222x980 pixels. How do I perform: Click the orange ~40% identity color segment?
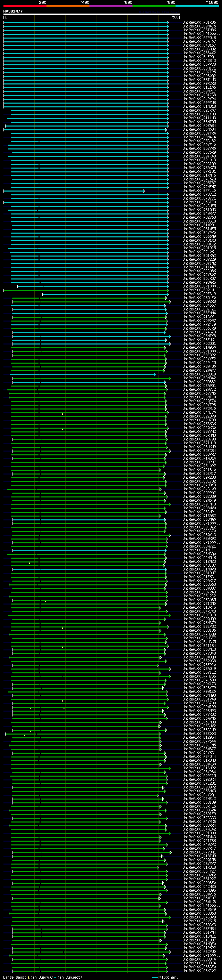[68, 6]
